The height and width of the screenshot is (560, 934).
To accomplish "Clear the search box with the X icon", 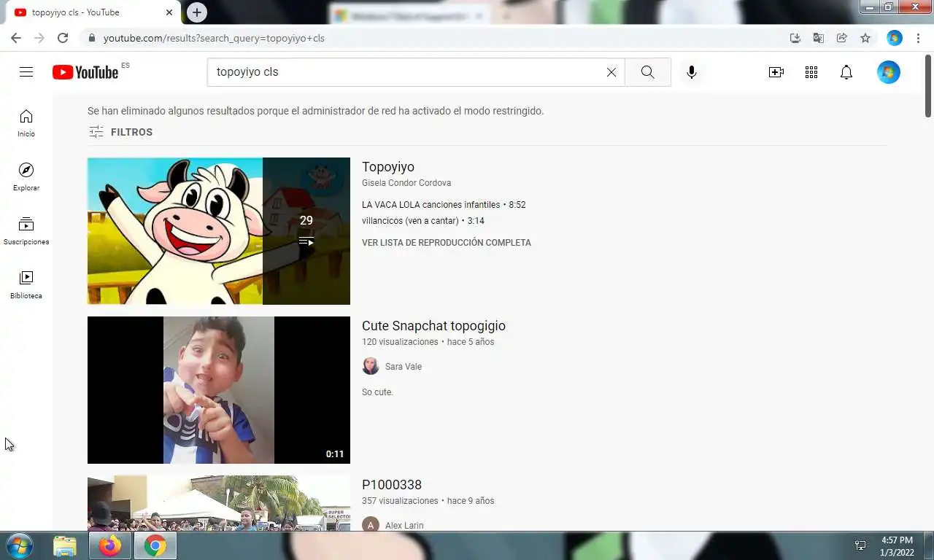I will coord(611,72).
